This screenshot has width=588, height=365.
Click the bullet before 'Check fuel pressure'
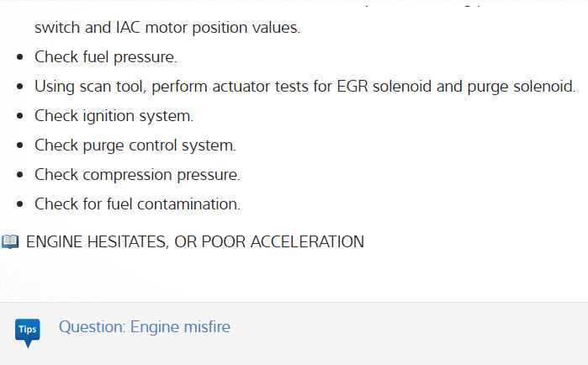pos(20,57)
